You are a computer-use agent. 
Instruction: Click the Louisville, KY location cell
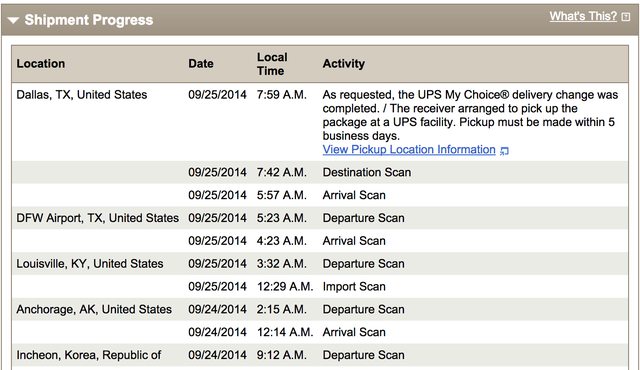90,264
